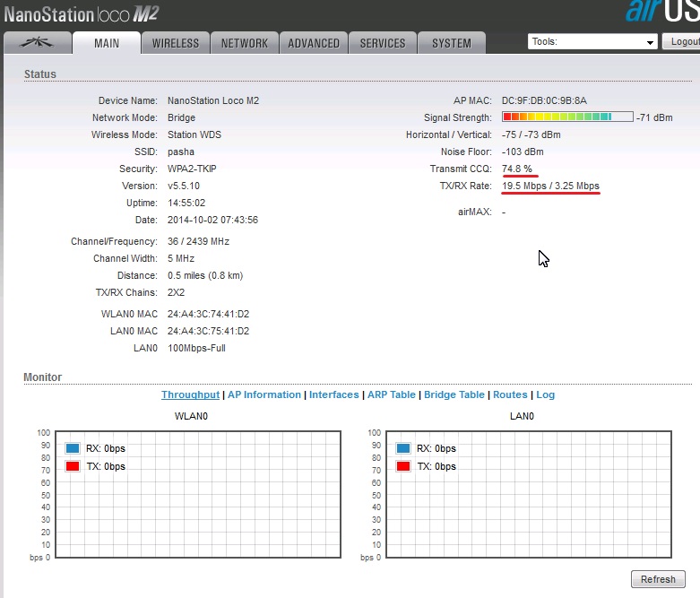Select the TX/RX Chains value 2X2
Image resolution: width=700 pixels, height=598 pixels.
click(x=176, y=292)
